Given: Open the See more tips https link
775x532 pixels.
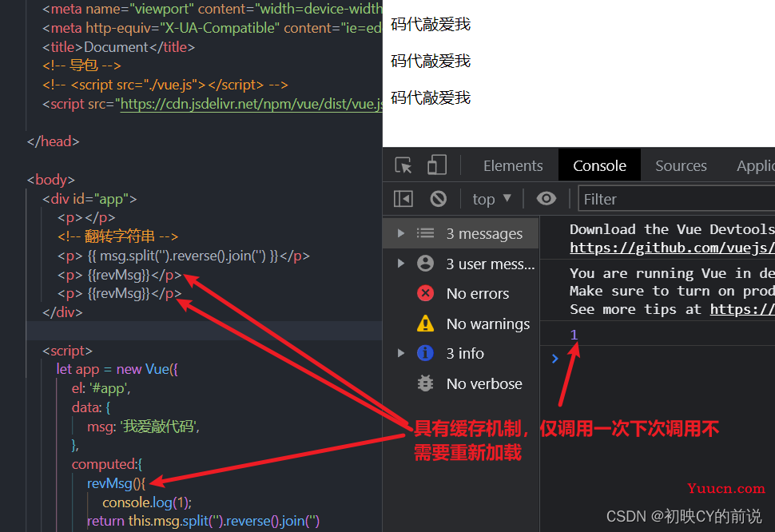Looking at the screenshot, I should (742, 309).
